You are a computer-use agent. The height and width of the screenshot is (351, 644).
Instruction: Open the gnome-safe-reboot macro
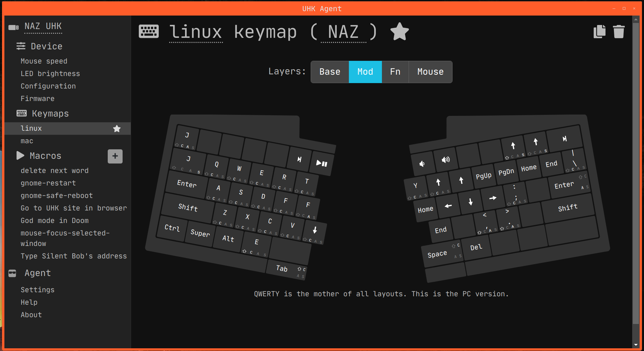coord(57,196)
